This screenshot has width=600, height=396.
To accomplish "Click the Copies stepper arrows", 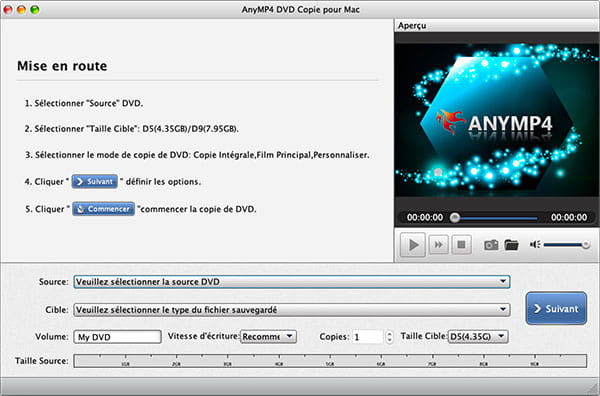I will click(389, 337).
